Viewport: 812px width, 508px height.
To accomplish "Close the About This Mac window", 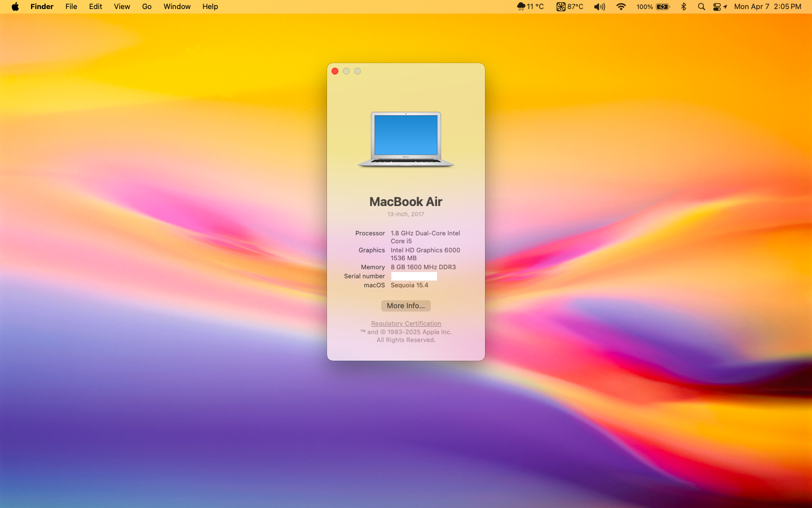I will [x=335, y=71].
